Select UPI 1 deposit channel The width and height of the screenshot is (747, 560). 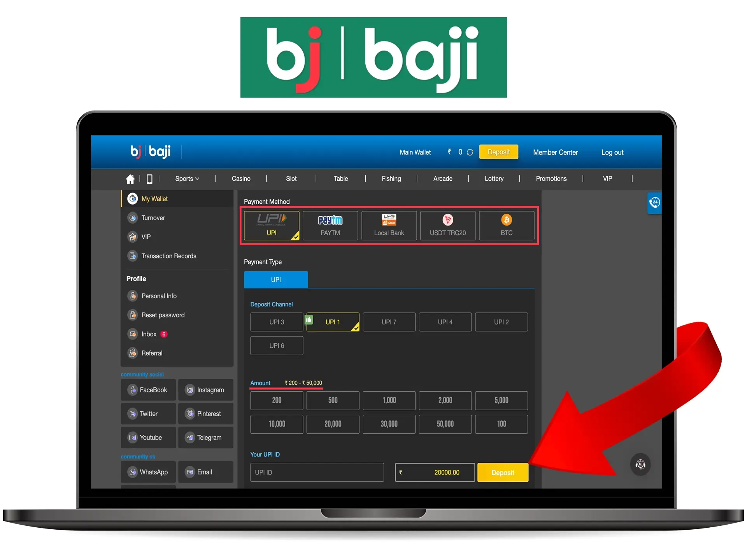[332, 322]
